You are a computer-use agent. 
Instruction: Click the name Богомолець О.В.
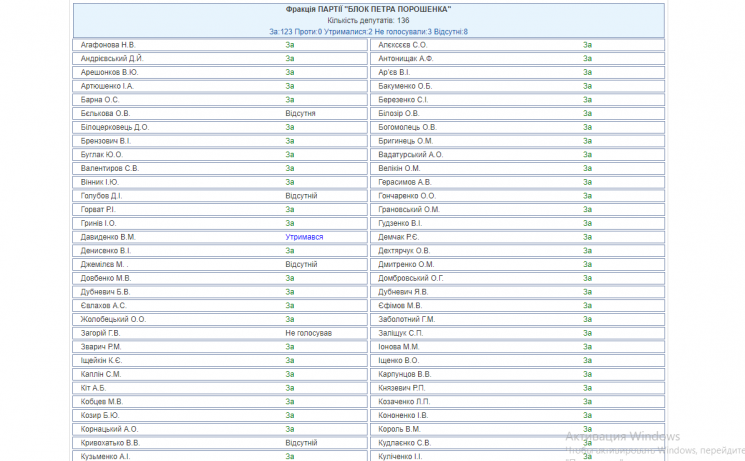pyautogui.click(x=407, y=127)
